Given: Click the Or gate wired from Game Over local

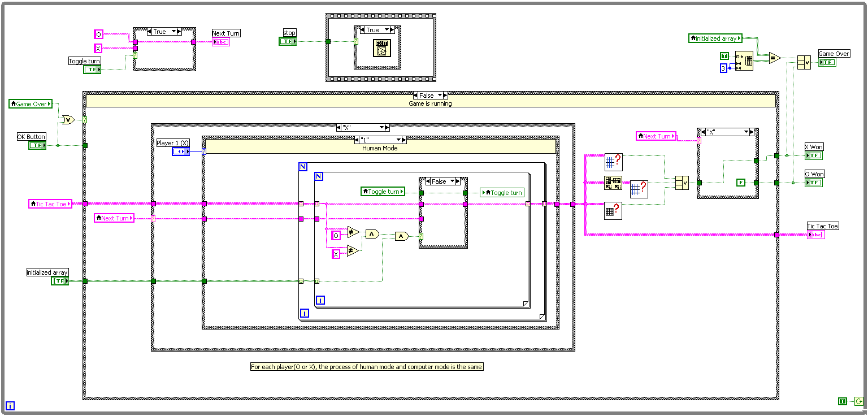Looking at the screenshot, I should (x=67, y=119).
